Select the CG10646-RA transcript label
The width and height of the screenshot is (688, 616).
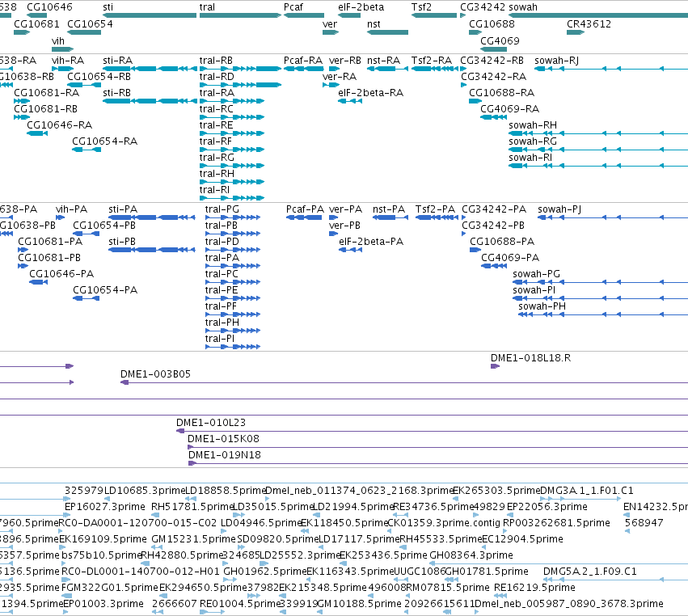pos(59,125)
